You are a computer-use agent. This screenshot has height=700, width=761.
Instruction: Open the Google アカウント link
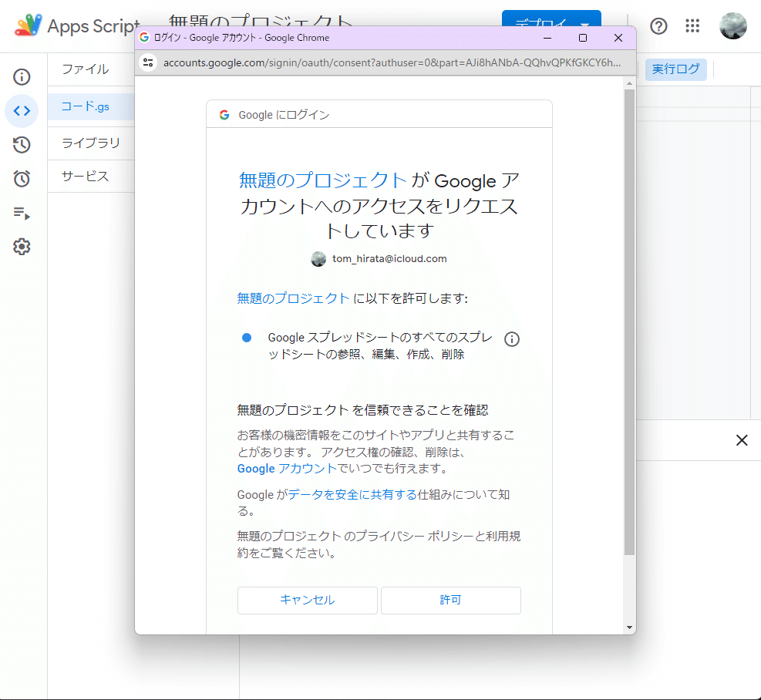coord(287,469)
